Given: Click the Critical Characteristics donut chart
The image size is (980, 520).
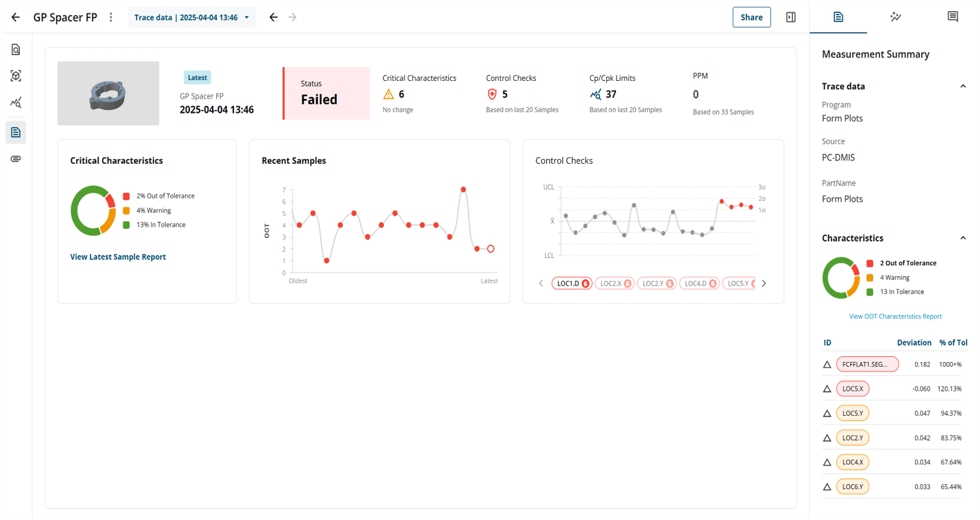Looking at the screenshot, I should (x=93, y=210).
